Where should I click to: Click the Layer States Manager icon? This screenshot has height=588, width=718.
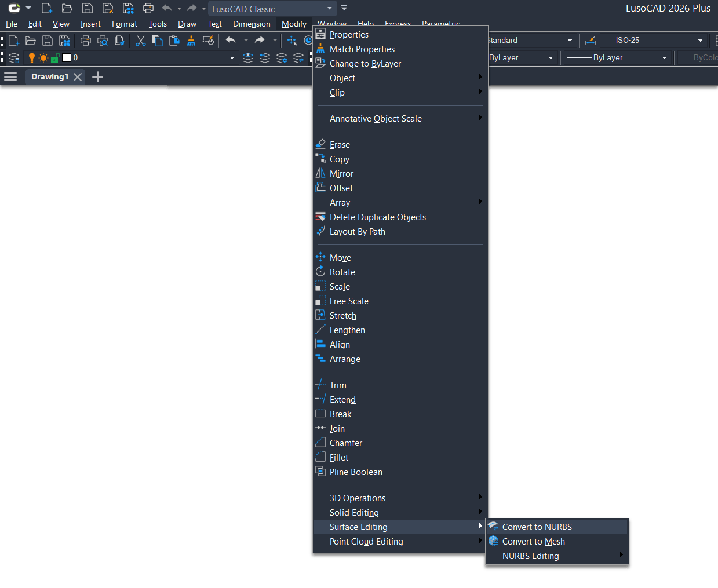coord(282,58)
